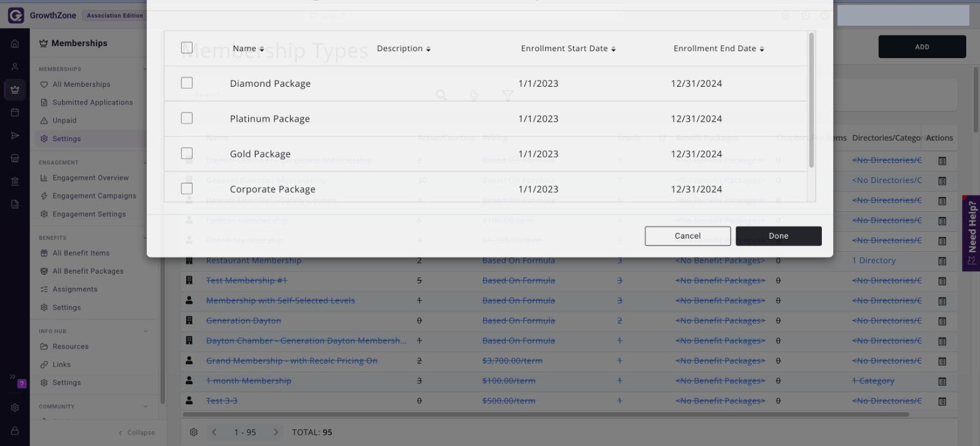
Task: Click the GrowthZone logo
Action: point(42,15)
